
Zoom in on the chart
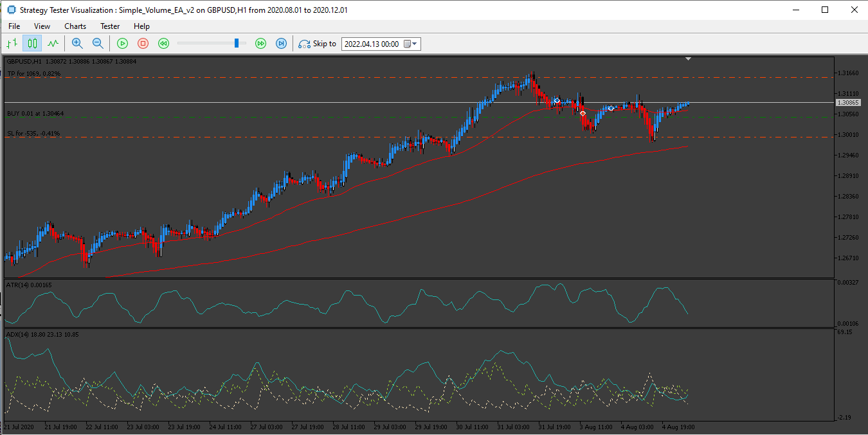point(77,44)
